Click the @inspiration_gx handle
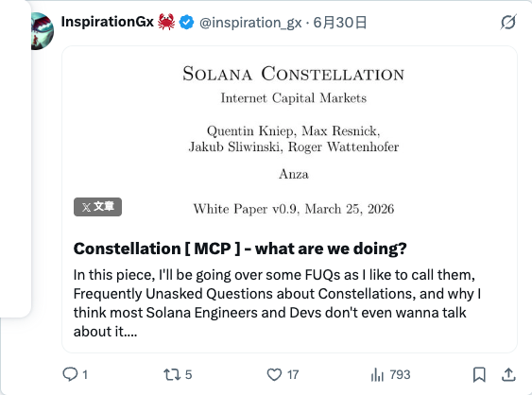532x395 pixels. [250, 23]
